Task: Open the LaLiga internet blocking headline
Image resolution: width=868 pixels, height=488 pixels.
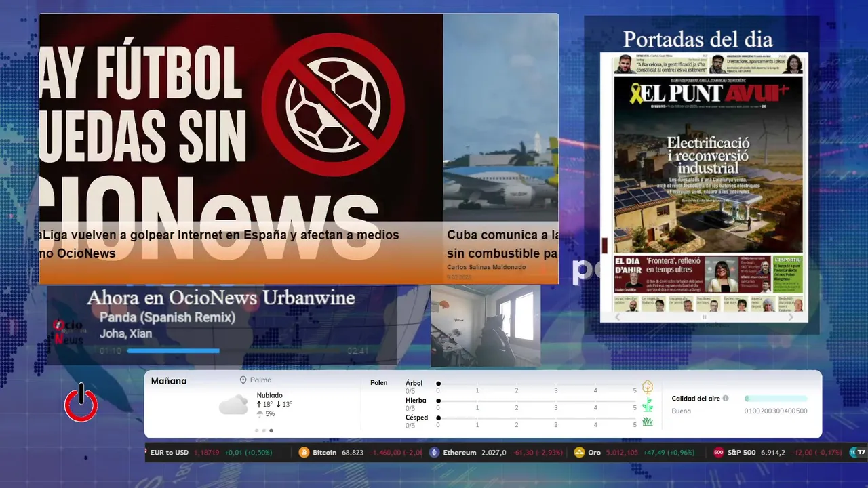Action: (219, 244)
